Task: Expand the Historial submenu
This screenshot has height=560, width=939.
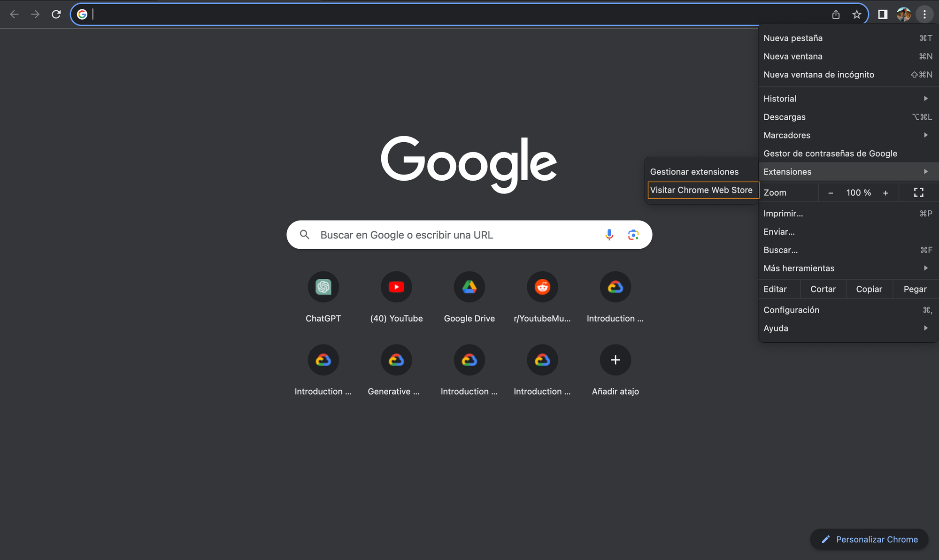Action: tap(848, 99)
